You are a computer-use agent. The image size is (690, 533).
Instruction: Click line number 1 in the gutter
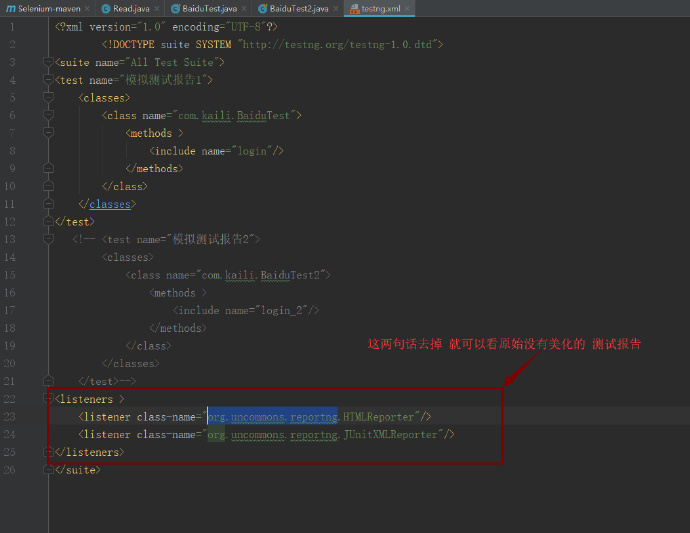coord(12,27)
